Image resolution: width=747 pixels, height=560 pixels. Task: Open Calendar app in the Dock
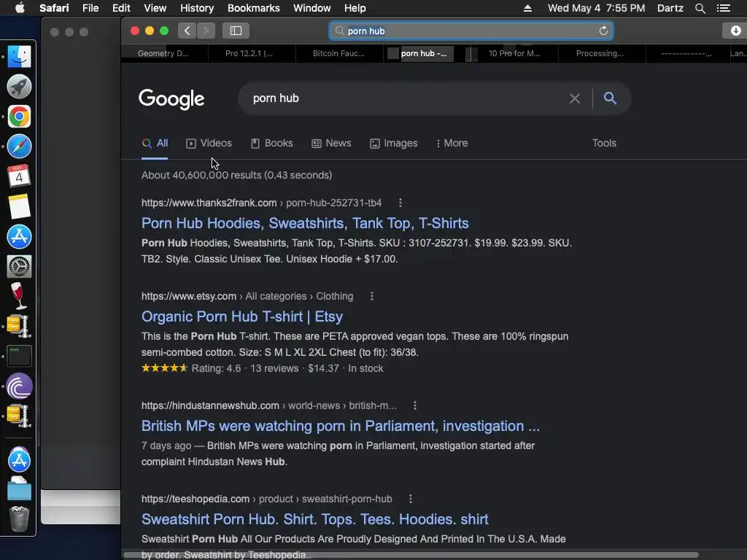click(x=19, y=176)
